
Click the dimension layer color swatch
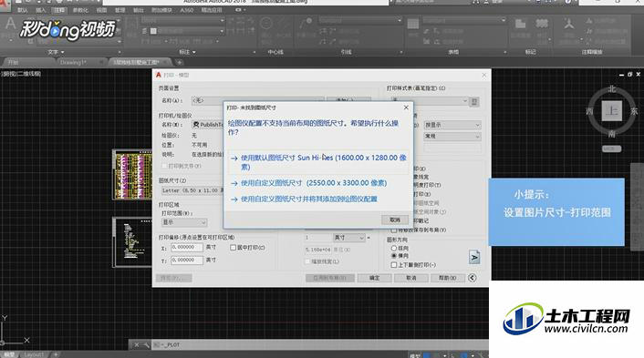tap(153, 31)
